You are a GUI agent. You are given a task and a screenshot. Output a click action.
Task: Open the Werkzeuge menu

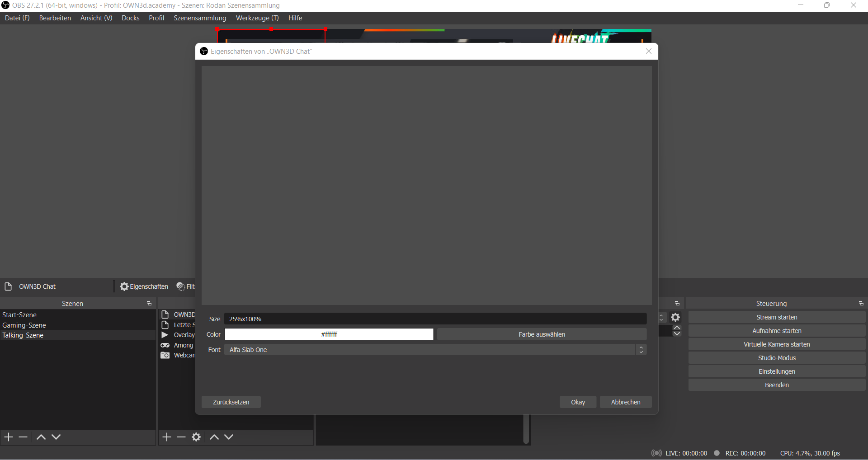257,18
